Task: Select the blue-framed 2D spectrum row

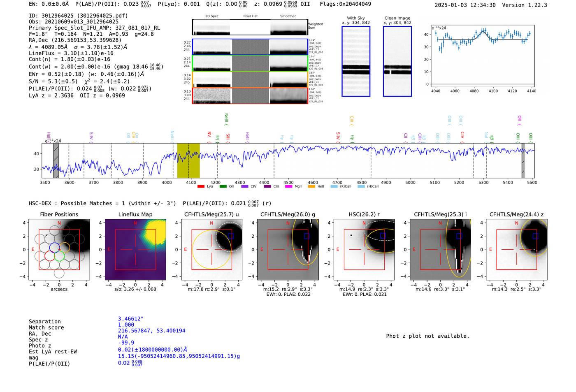Action: click(250, 47)
